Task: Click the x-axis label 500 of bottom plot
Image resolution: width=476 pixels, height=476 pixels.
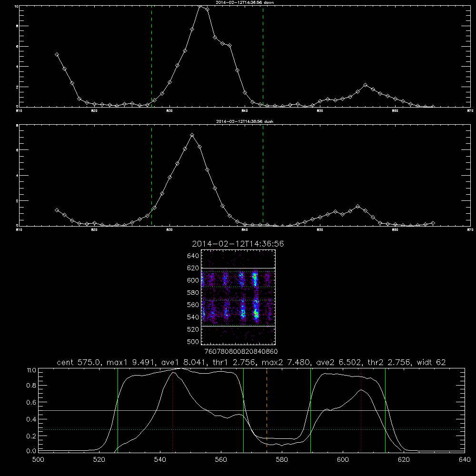Action: coord(38,460)
